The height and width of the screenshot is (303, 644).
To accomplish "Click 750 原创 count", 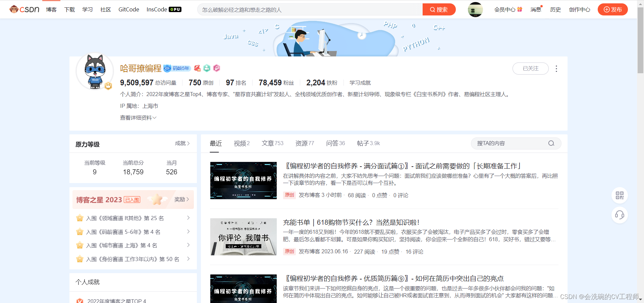I will [201, 83].
